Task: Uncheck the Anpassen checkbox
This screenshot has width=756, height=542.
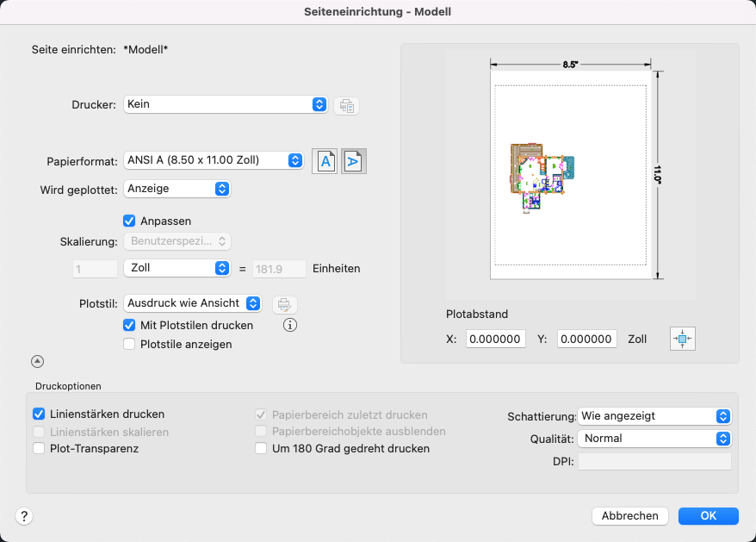Action: click(x=130, y=221)
